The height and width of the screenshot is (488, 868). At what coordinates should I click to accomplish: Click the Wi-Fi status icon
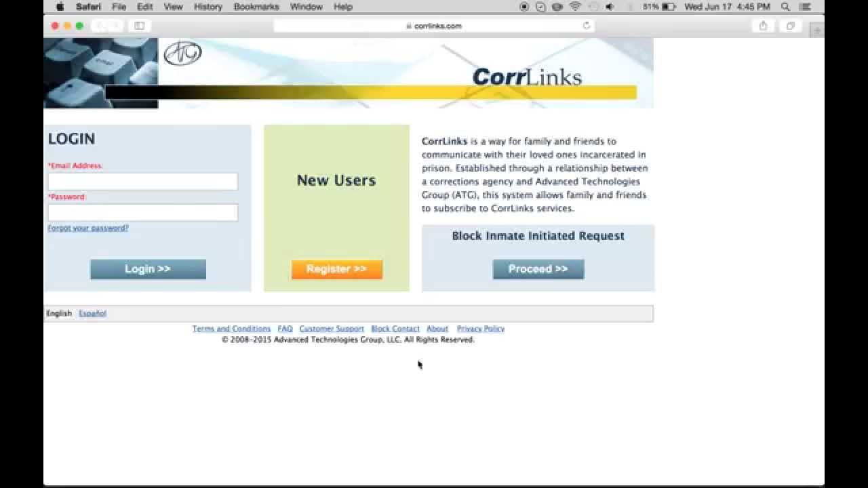point(576,7)
